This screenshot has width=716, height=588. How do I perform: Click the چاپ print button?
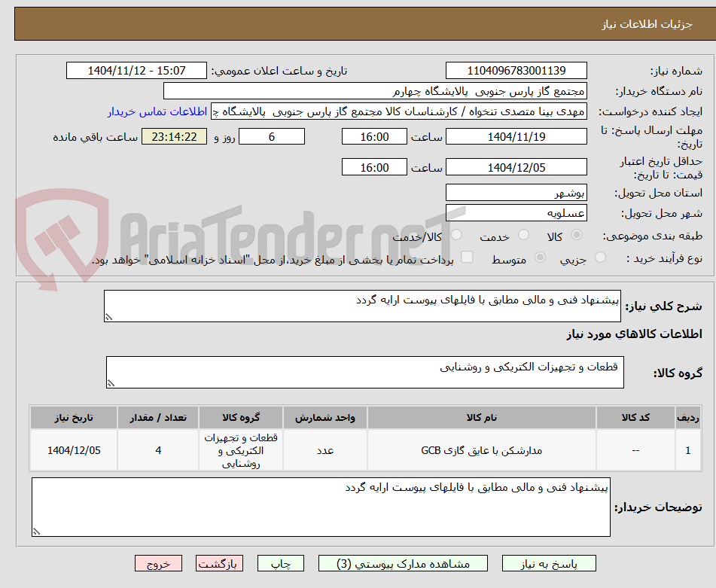pos(281,563)
